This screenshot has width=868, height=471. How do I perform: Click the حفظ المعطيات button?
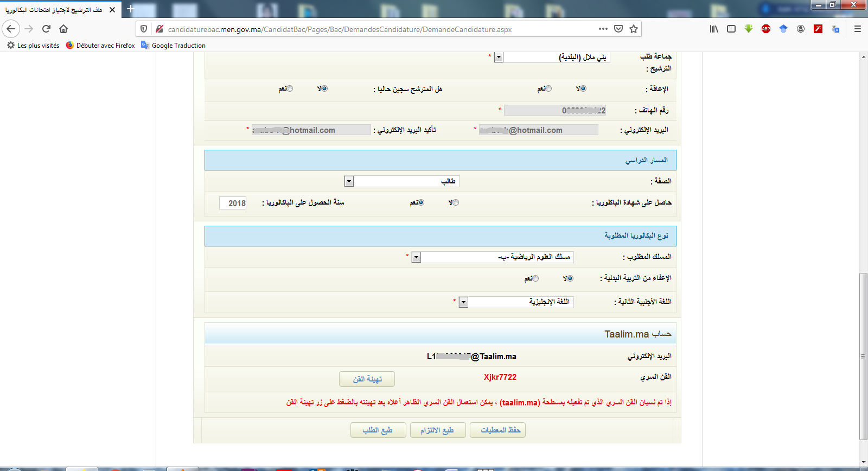click(x=497, y=430)
